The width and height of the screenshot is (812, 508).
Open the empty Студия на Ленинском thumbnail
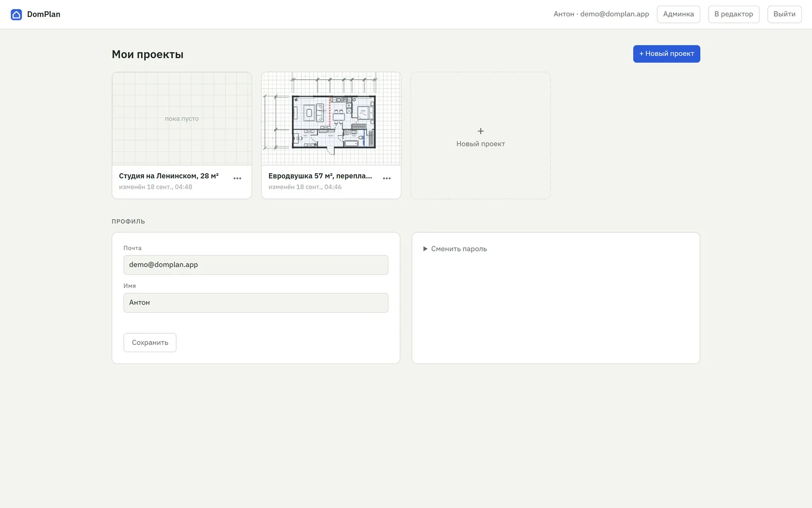pos(182,118)
